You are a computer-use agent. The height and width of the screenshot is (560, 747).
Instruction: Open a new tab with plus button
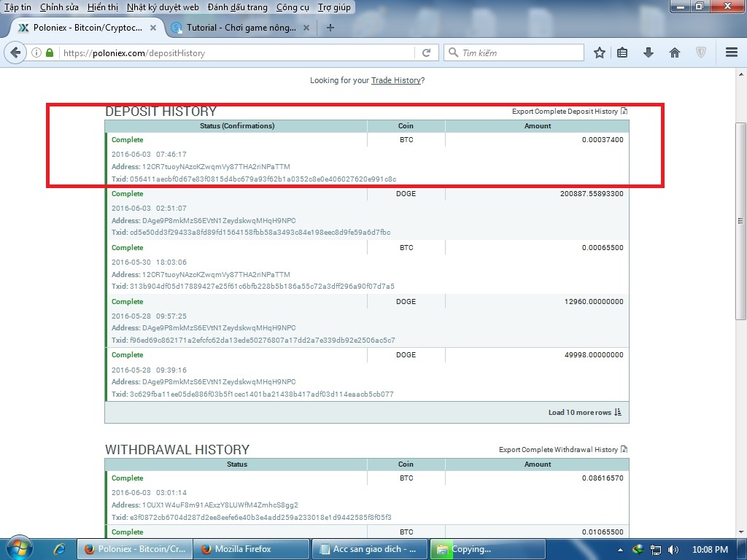click(330, 28)
